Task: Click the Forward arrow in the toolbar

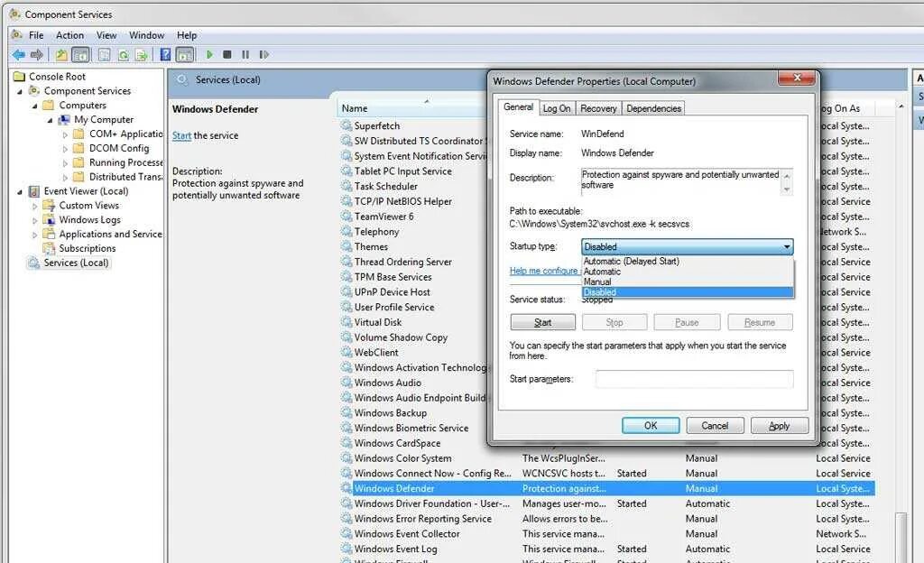Action: click(x=36, y=55)
